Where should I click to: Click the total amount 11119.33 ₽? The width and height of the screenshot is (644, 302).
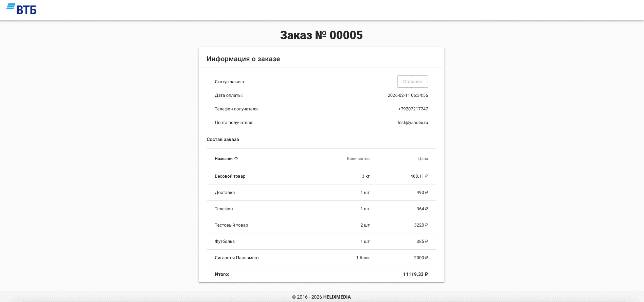(x=415, y=274)
